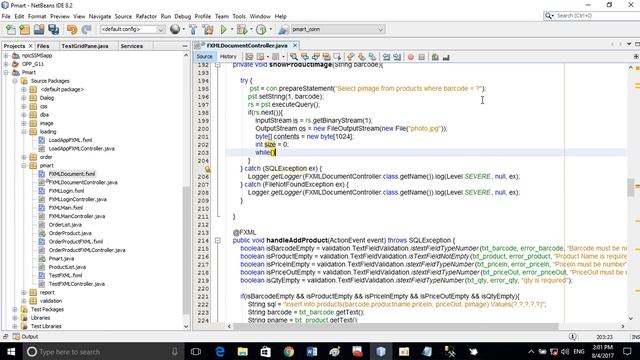This screenshot has height=360, width=640.
Task: Click Next Bookmark icon
Action: coord(362,57)
